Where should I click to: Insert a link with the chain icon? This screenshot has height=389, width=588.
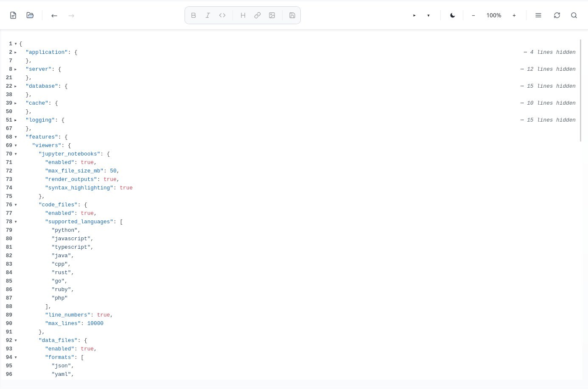pyautogui.click(x=258, y=15)
